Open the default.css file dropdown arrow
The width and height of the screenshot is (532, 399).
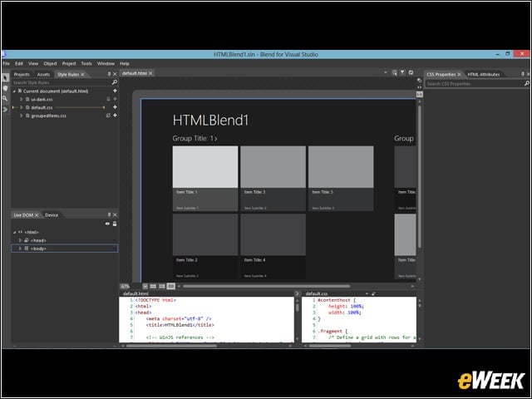pos(367,293)
